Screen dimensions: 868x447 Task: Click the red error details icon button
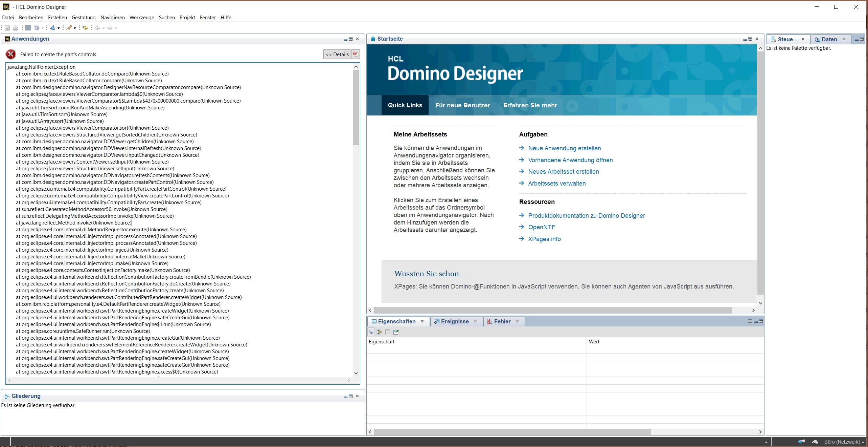coord(356,54)
